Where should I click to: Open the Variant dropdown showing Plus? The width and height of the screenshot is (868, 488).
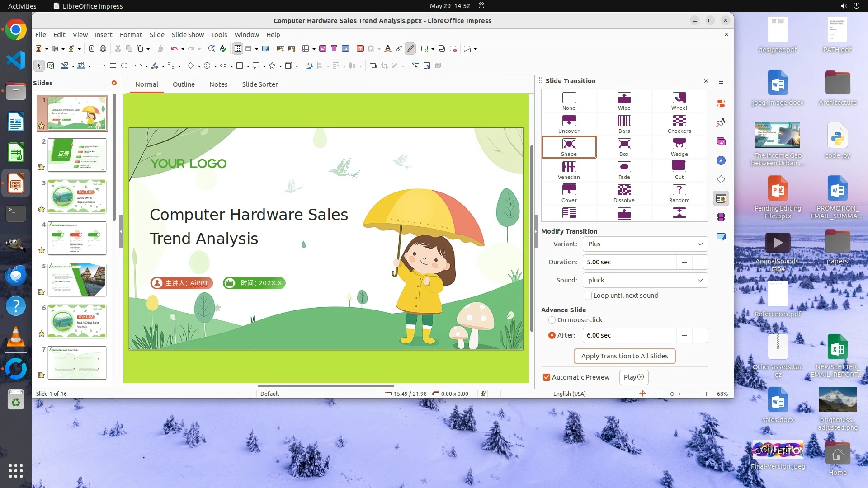point(645,244)
